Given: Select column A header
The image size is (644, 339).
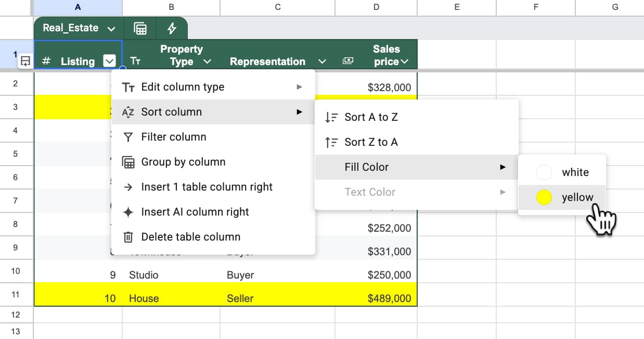Looking at the screenshot, I should coord(78,7).
